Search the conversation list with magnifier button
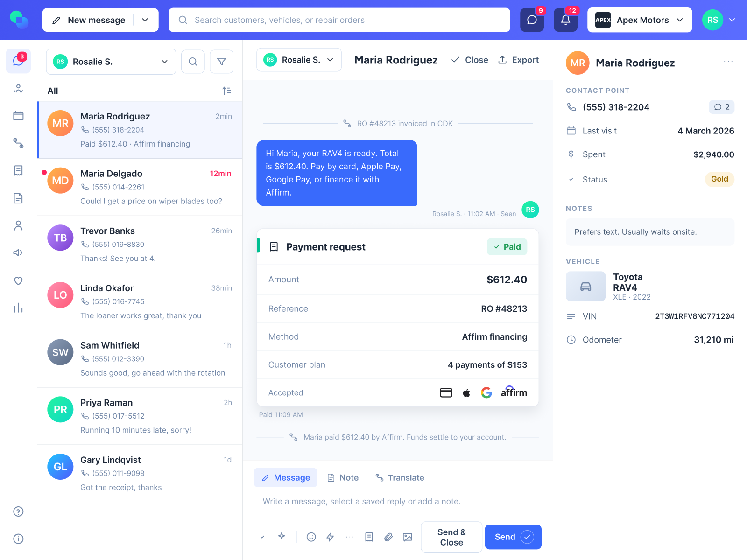This screenshot has width=747, height=560. (193, 62)
